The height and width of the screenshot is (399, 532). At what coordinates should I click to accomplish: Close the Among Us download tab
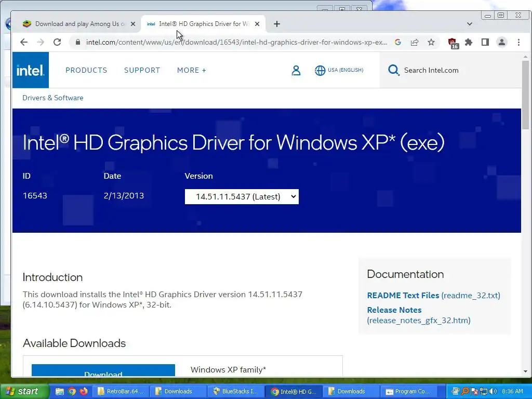click(133, 24)
